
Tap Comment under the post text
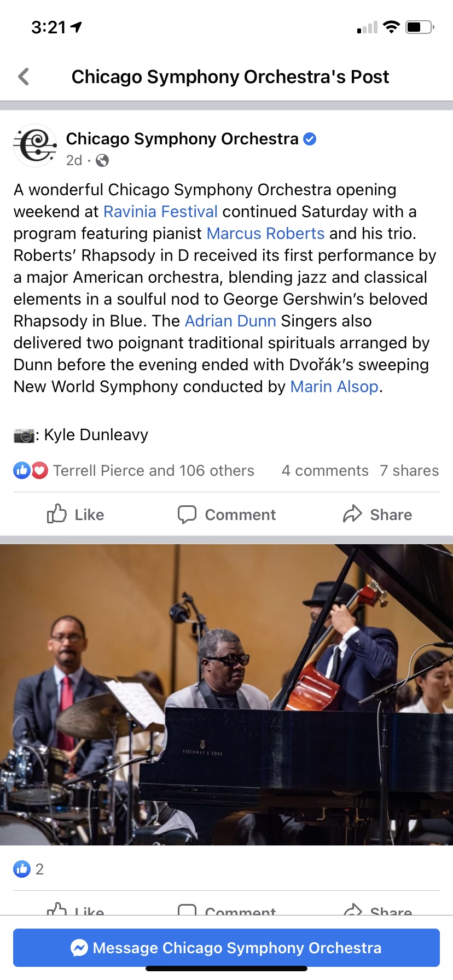[x=226, y=515]
